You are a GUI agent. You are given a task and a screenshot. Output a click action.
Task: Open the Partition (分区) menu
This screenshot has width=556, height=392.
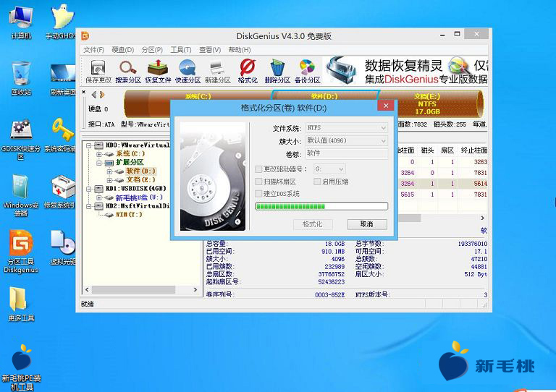152,50
